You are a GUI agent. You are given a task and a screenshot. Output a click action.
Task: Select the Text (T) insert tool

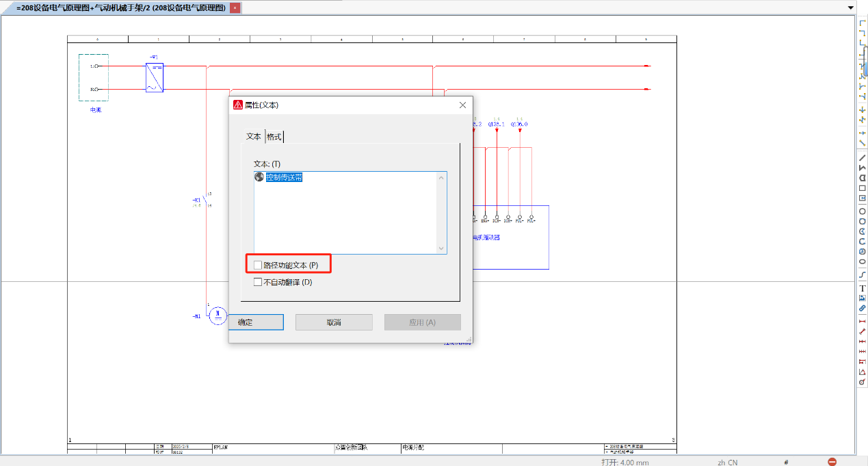point(862,289)
